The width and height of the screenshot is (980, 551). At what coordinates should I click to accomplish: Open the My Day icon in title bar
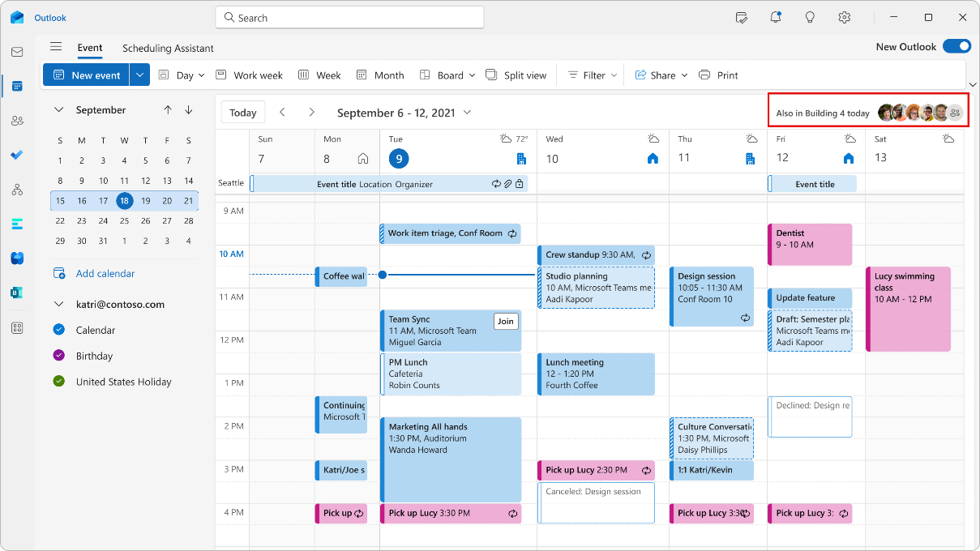coord(741,17)
